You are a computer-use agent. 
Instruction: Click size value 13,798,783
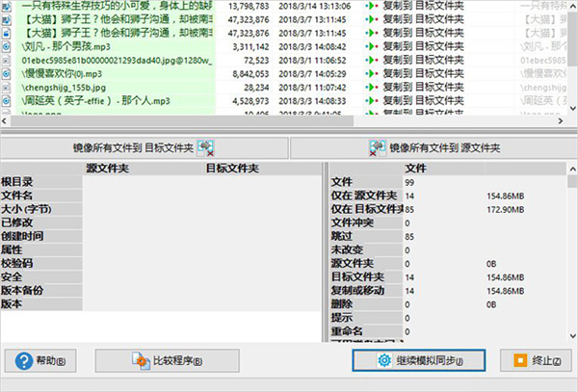point(249,7)
